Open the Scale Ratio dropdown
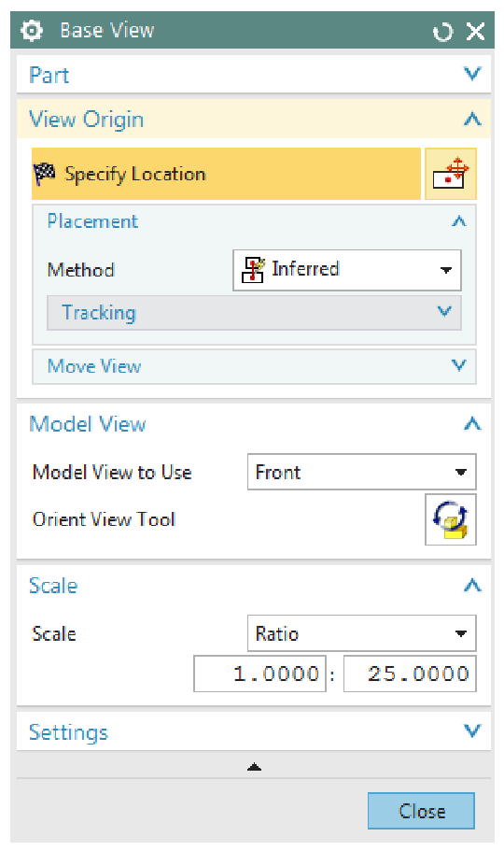The image size is (504, 851). [362, 632]
